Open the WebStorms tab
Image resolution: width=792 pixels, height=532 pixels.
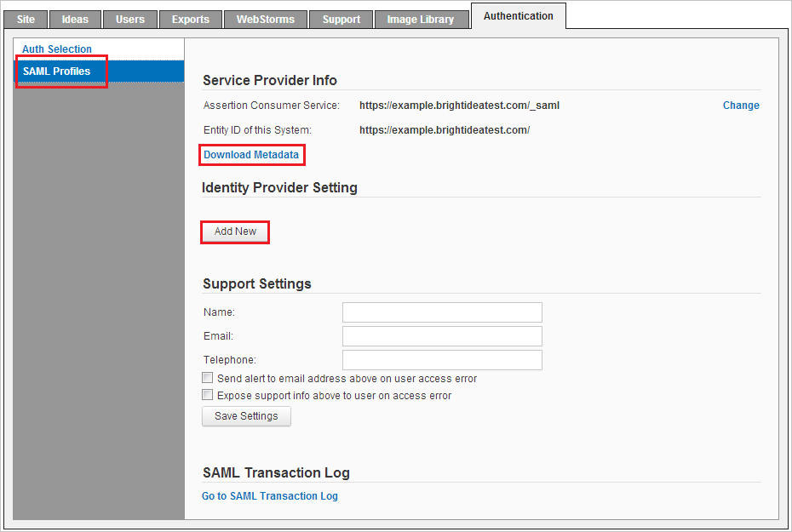tap(265, 19)
